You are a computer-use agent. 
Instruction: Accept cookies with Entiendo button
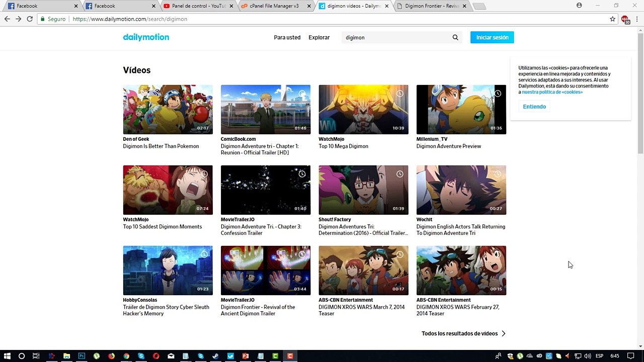pyautogui.click(x=534, y=107)
